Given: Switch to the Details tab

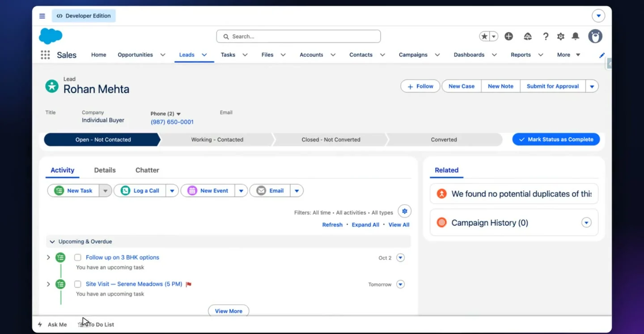Looking at the screenshot, I should [x=105, y=170].
